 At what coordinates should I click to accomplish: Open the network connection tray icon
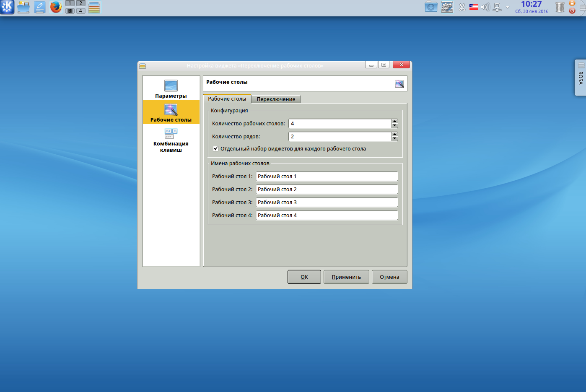point(497,7)
